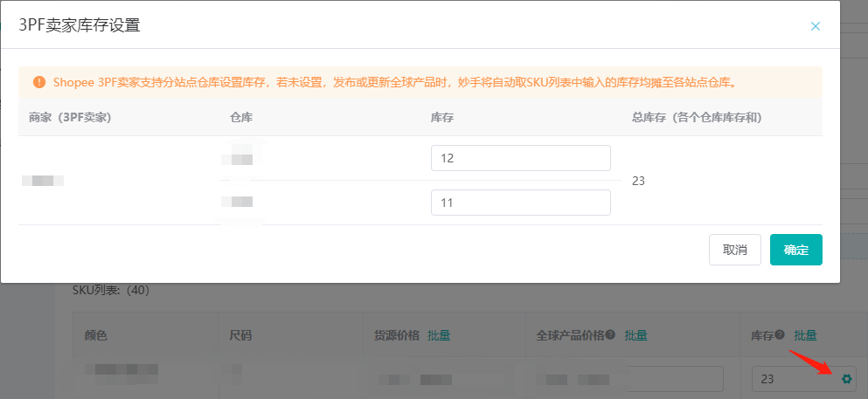Focus the warehouse stock field showing 12
Image resolution: width=868 pixels, height=399 pixels.
tap(521, 158)
